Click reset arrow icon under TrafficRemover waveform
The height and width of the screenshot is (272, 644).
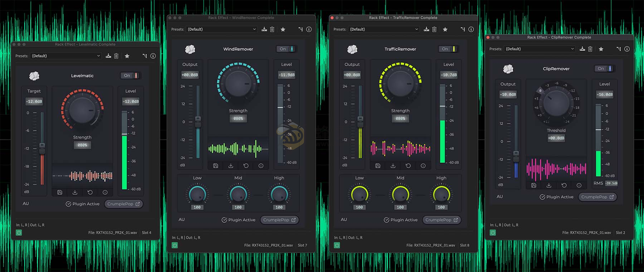pos(408,166)
